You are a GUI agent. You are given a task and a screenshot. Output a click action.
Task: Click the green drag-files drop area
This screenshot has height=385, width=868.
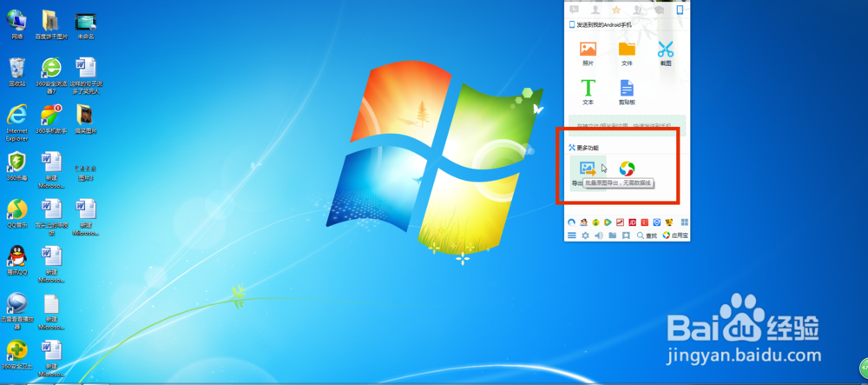[x=627, y=126]
